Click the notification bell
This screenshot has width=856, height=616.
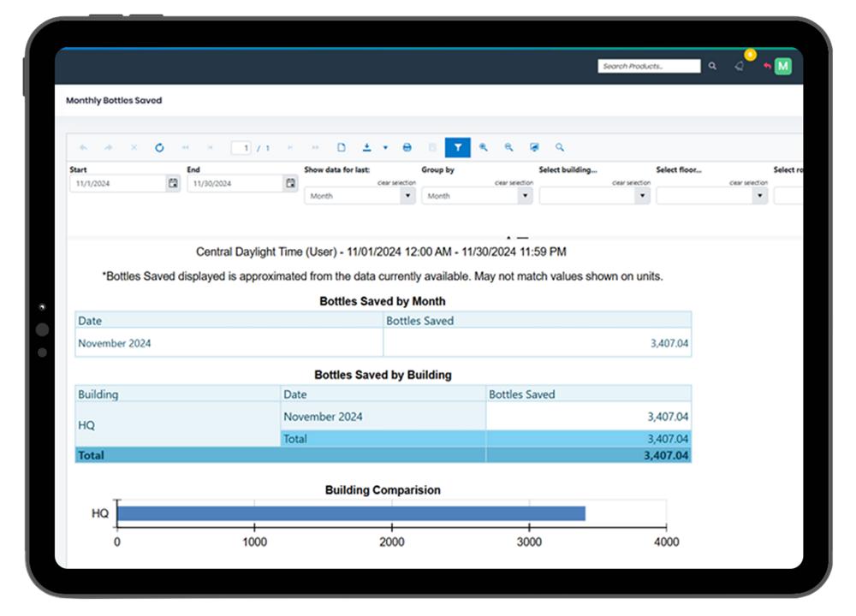point(740,66)
